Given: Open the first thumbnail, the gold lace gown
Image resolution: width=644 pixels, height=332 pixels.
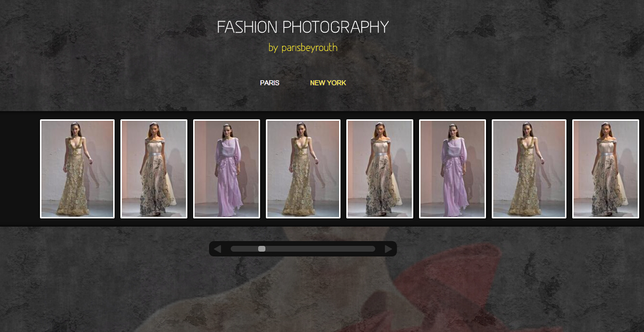Looking at the screenshot, I should [x=77, y=169].
